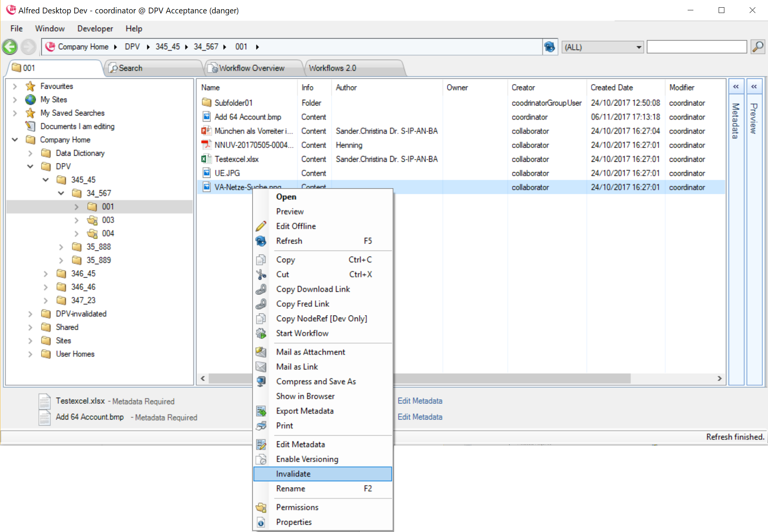Screen dimensions: 768x532
Task: Click the scissors Cut icon in menu
Action: click(261, 274)
